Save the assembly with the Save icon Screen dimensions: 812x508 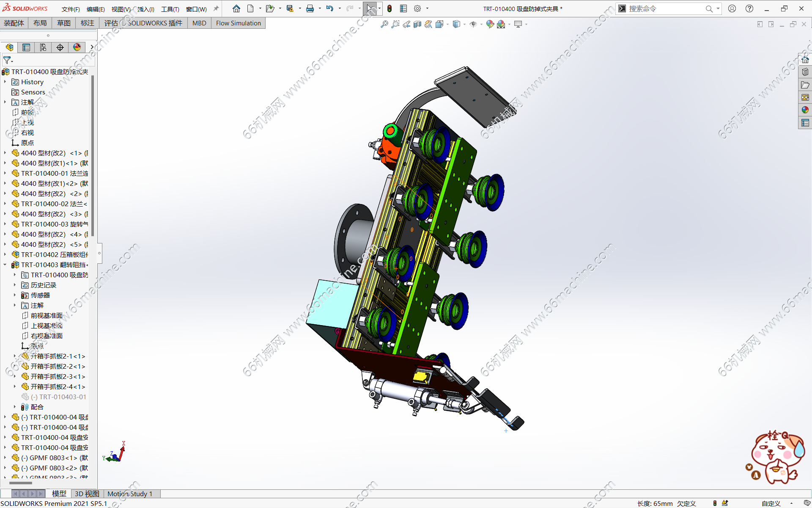(290, 8)
